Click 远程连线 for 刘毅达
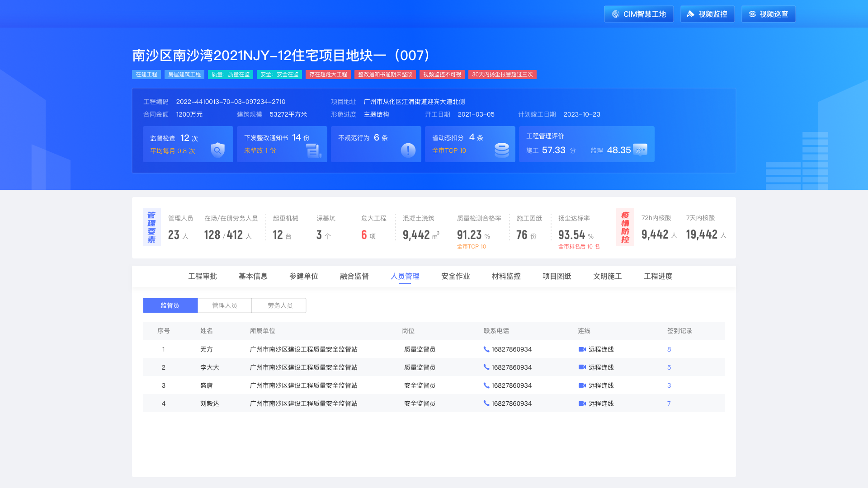 coord(601,404)
